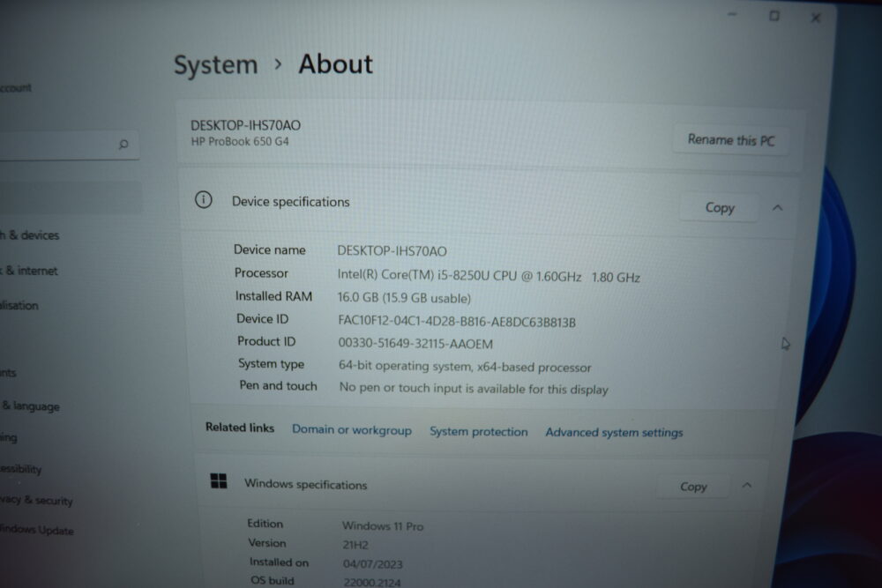Click the Device specifications heading
Viewport: 882px width, 588px height.
tap(291, 202)
